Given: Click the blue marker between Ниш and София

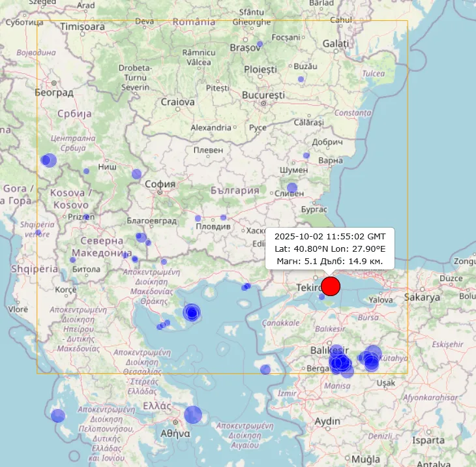Looking at the screenshot, I should click(136, 174).
